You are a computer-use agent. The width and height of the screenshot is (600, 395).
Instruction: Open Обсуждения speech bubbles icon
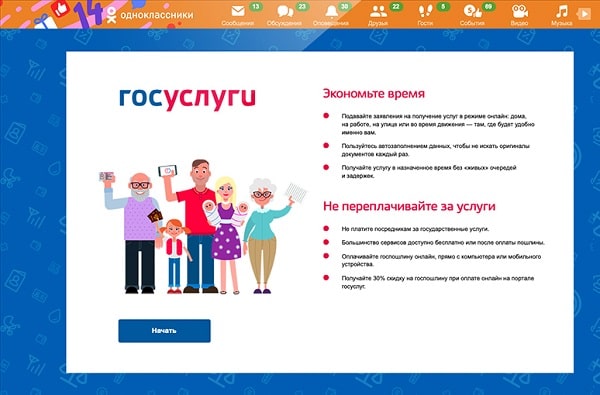point(285,11)
